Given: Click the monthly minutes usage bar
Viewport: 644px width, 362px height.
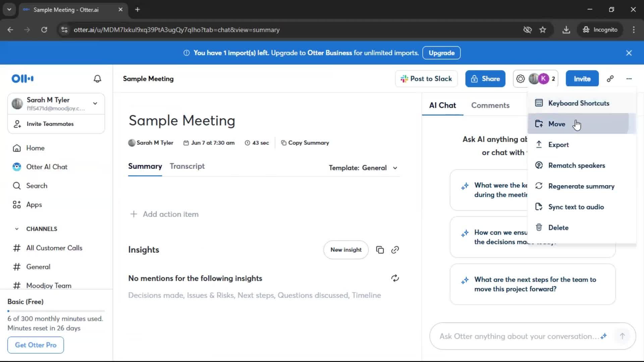Looking at the screenshot, I should [56, 311].
